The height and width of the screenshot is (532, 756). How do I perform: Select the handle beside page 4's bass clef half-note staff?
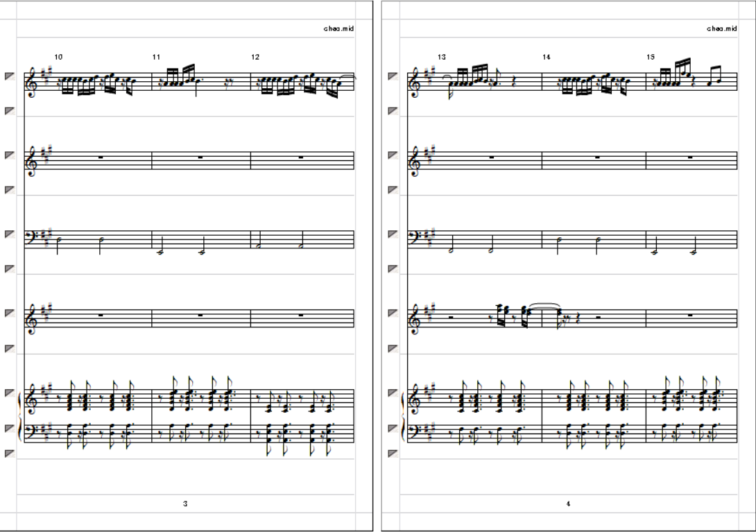[x=393, y=234]
